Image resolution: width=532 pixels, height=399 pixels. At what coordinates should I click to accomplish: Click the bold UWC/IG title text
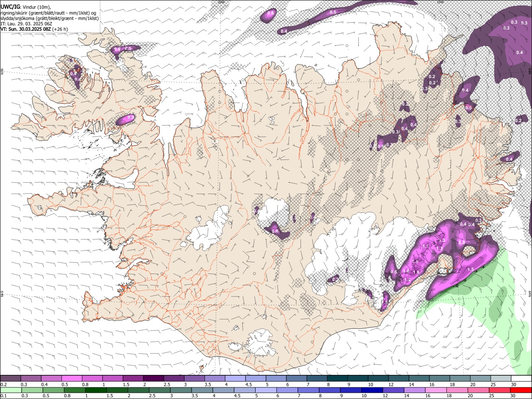10,7
